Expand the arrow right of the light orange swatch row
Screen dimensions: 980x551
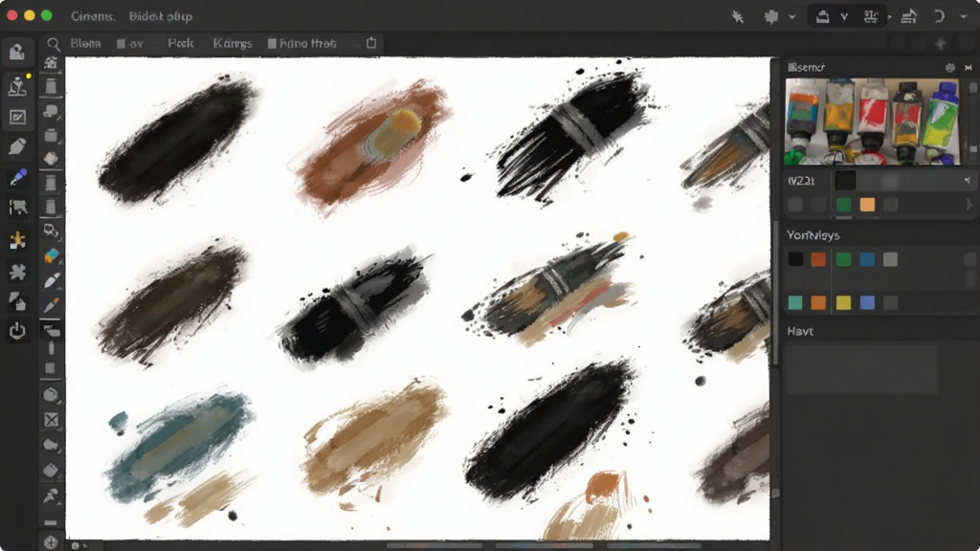click(x=969, y=205)
